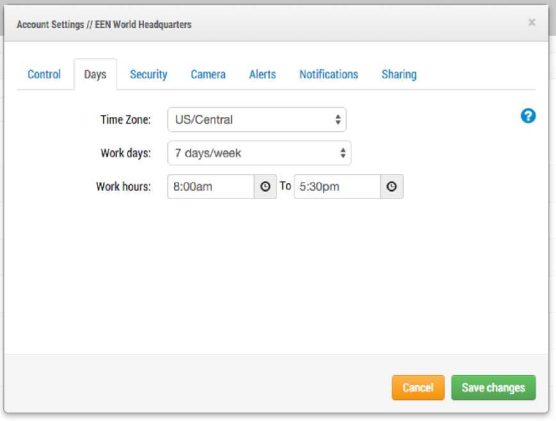Click the Work days label
Screen dimensions: 556x421
[x=126, y=153]
